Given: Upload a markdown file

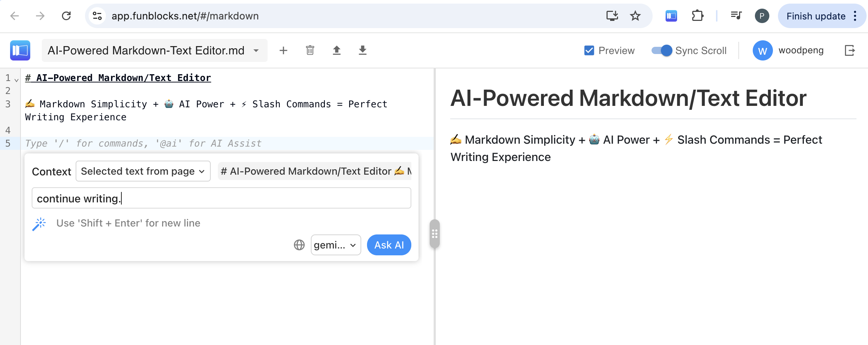Looking at the screenshot, I should 336,50.
